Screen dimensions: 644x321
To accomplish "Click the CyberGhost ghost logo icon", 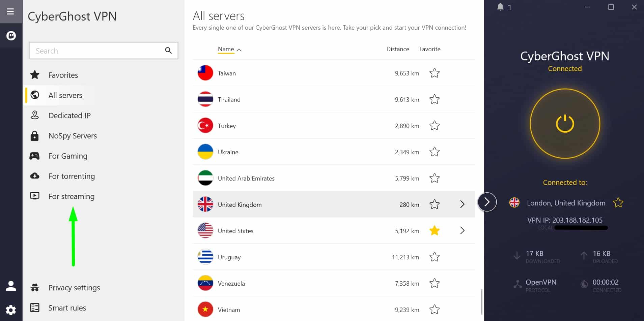I will tap(11, 35).
